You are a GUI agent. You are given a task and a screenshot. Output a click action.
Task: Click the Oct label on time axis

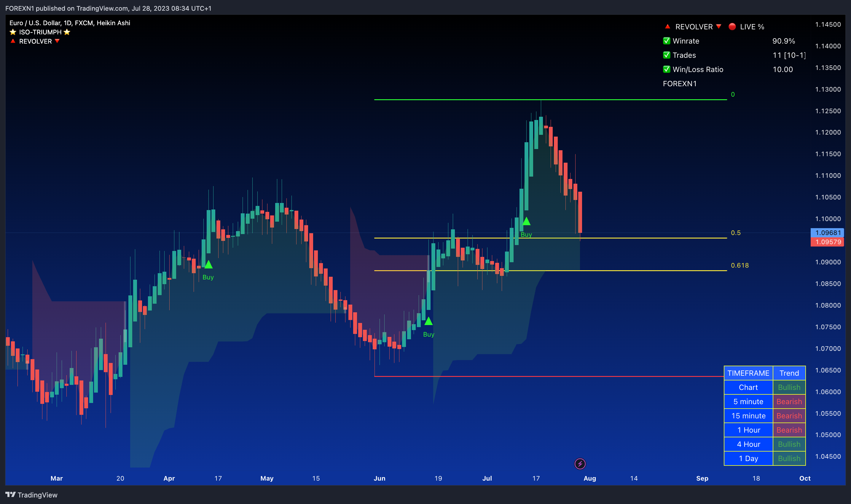(805, 478)
